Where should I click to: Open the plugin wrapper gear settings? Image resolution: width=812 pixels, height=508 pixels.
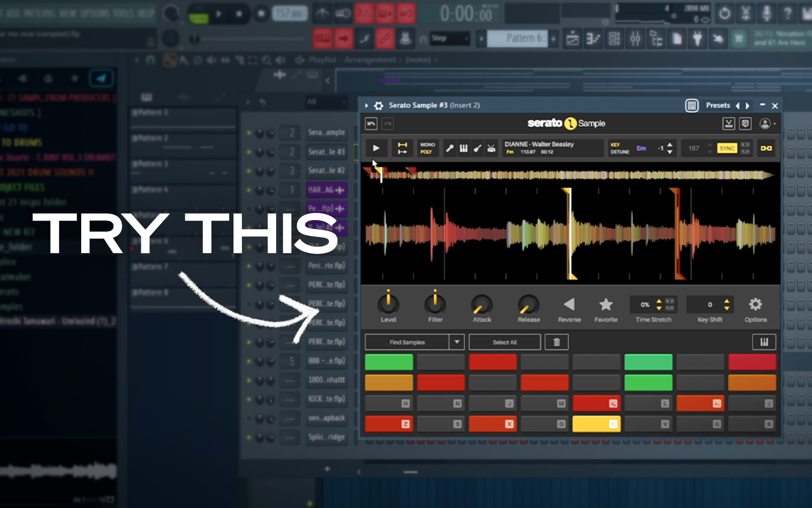[x=379, y=105]
